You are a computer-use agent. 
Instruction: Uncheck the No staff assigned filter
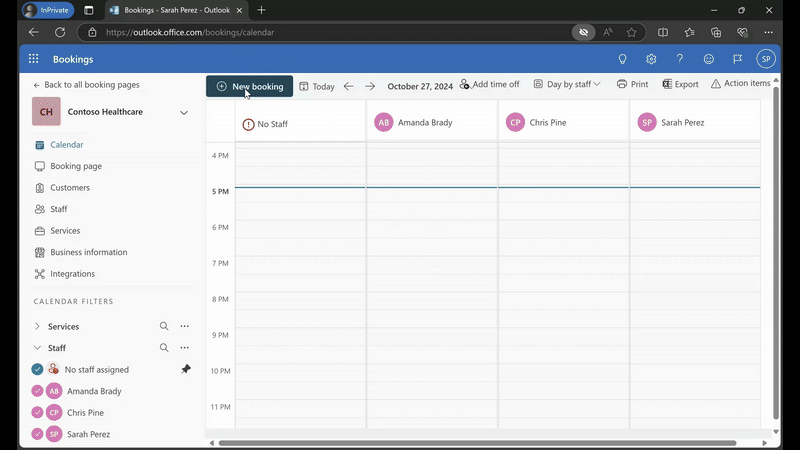tap(37, 369)
